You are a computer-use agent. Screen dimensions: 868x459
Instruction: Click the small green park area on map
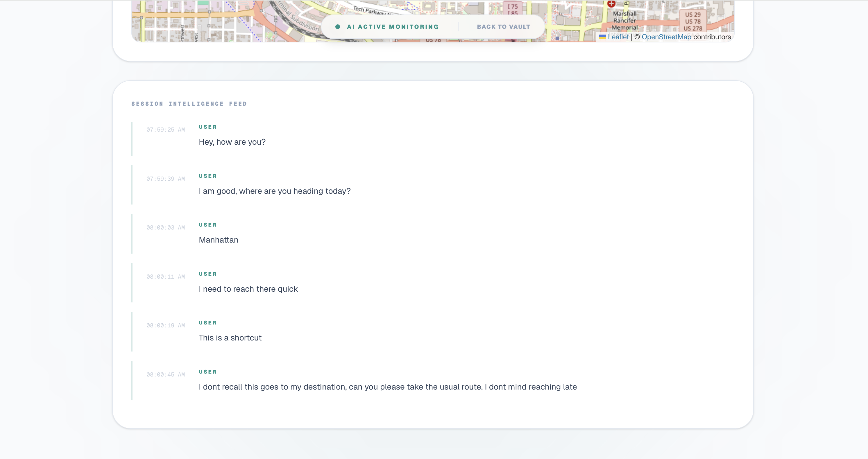(203, 2)
